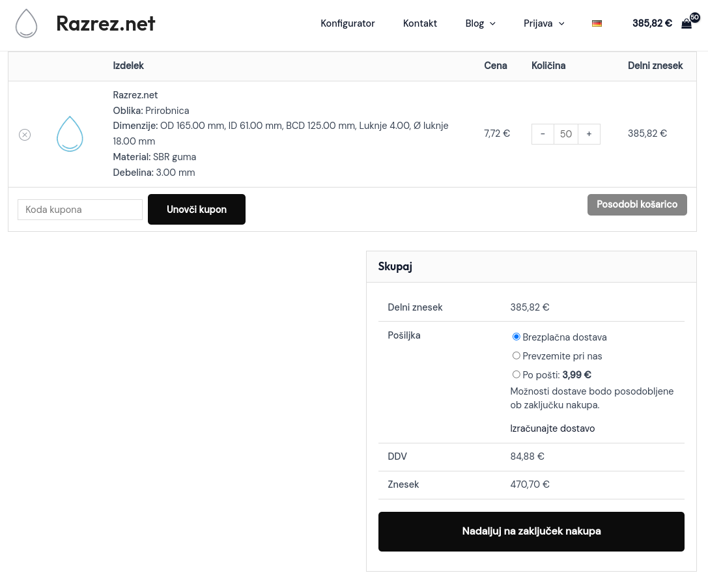Click the header cart total 385,82 €

pyautogui.click(x=652, y=23)
